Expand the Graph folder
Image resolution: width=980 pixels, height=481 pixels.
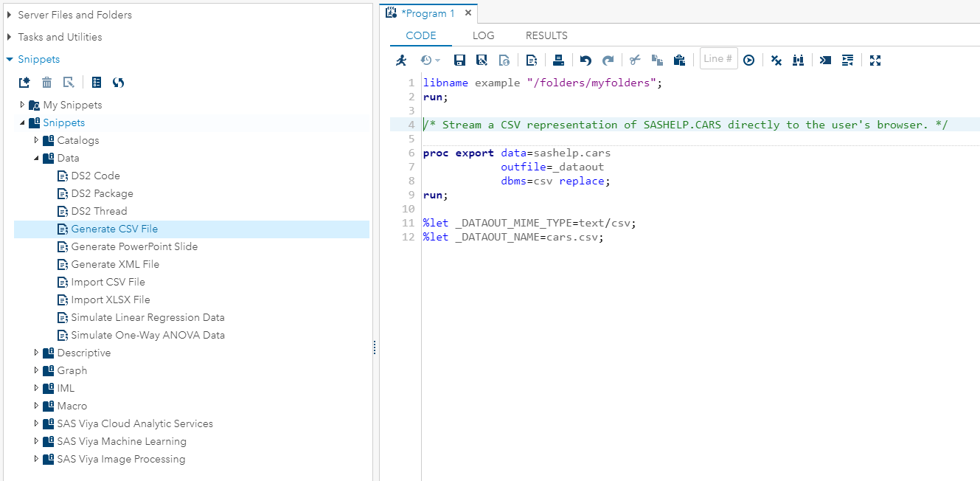click(x=36, y=370)
